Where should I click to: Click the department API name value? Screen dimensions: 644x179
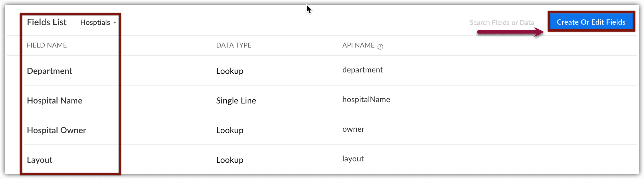coord(362,70)
